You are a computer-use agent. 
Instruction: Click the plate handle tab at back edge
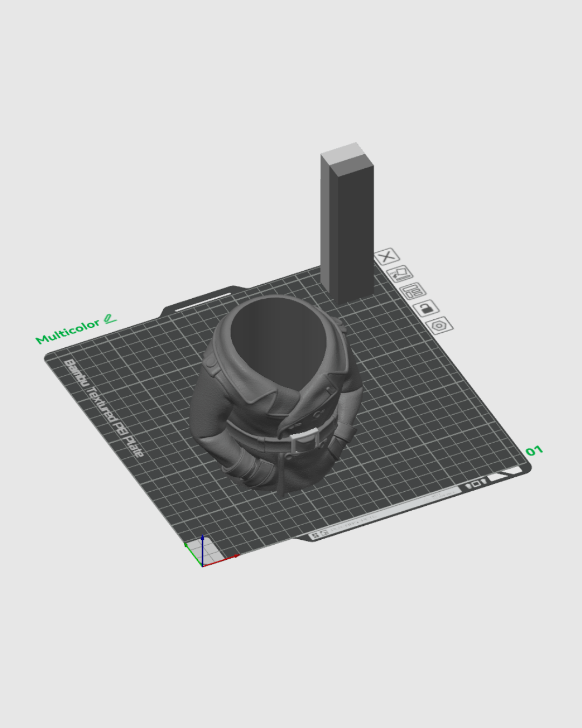pyautogui.click(x=202, y=302)
